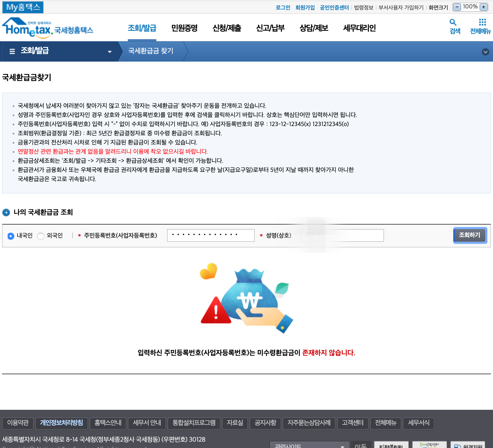Expand the circled chevron at breadcrumb right

click(485, 52)
